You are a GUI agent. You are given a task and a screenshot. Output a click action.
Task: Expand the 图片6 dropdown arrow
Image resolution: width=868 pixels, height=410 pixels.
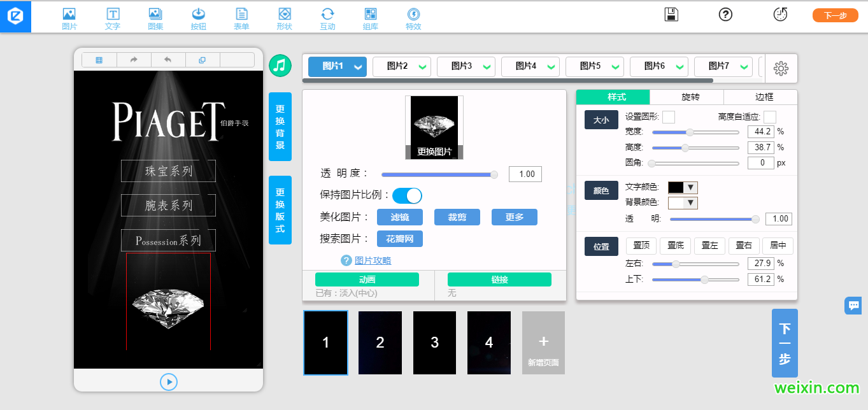point(680,67)
